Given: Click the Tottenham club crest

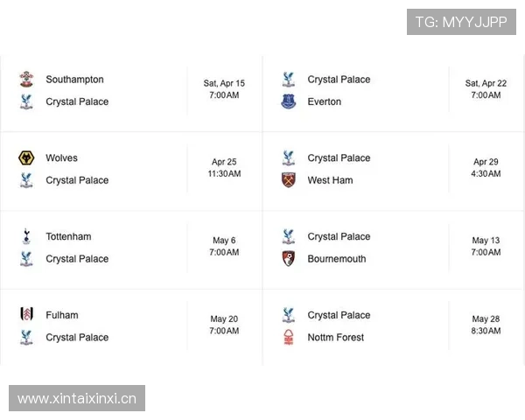Looking at the screenshot, I should (26, 237).
